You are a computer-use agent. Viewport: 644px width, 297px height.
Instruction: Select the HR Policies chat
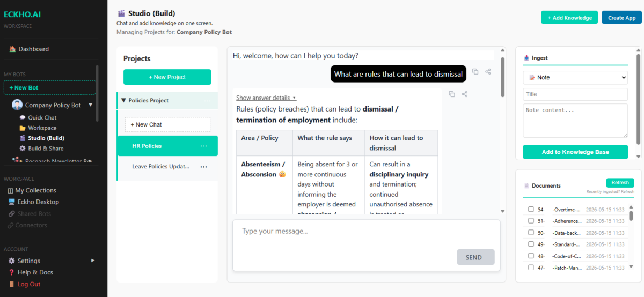click(167, 146)
